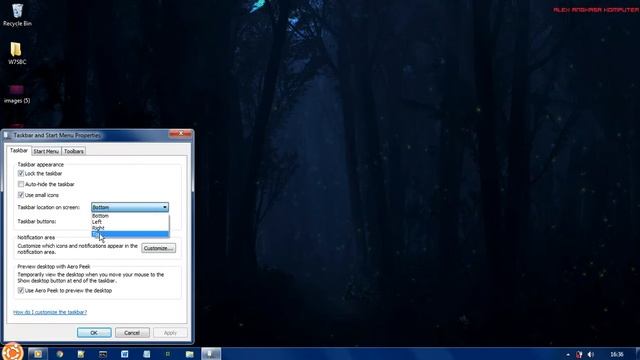
Task: Close the Taskbar and Start Menu Properties dialog
Action: click(181, 134)
